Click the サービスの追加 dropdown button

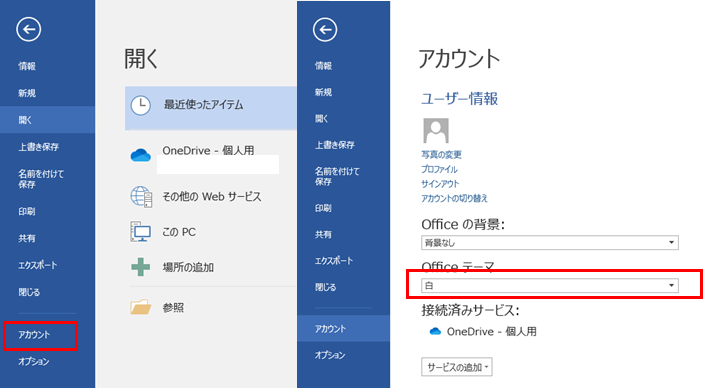click(x=457, y=367)
